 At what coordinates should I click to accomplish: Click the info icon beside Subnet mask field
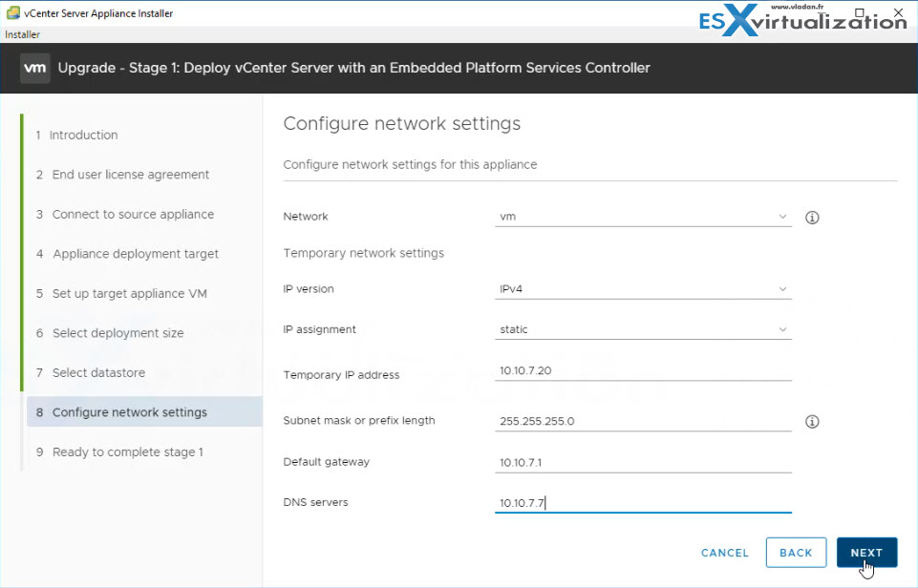click(x=812, y=421)
